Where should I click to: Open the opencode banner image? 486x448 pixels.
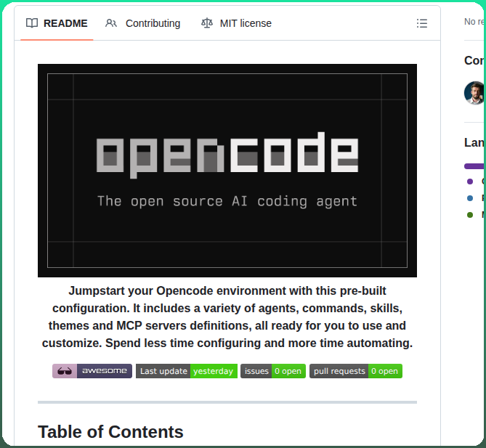pyautogui.click(x=227, y=171)
